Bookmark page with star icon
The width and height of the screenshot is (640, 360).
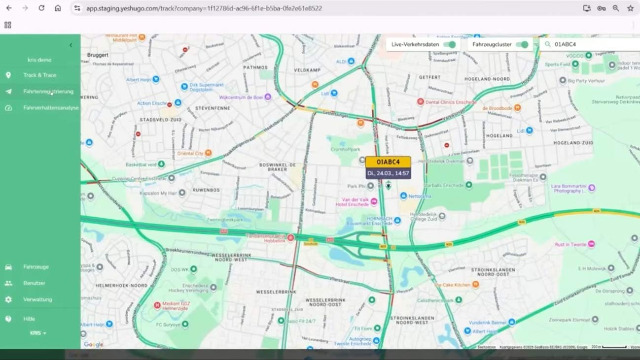(x=630, y=8)
